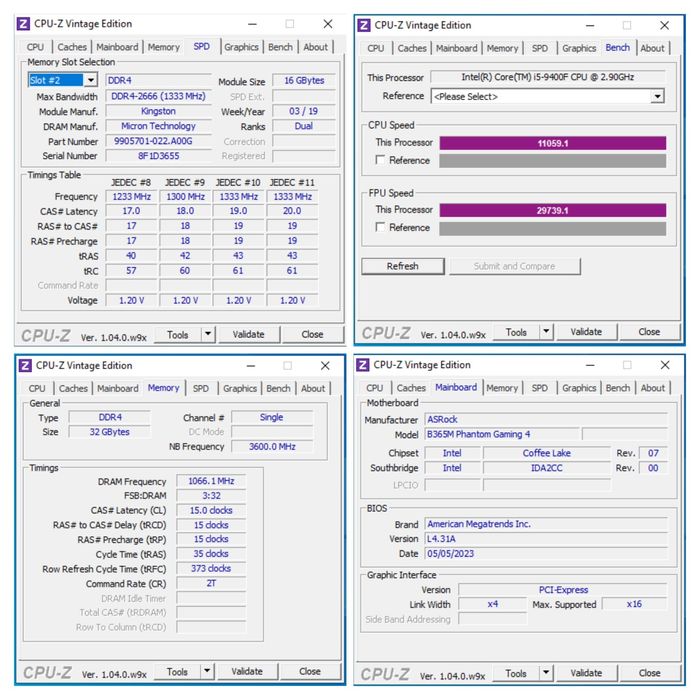The image size is (700, 700).
Task: Click Validate button in Memory window
Action: pos(247,671)
